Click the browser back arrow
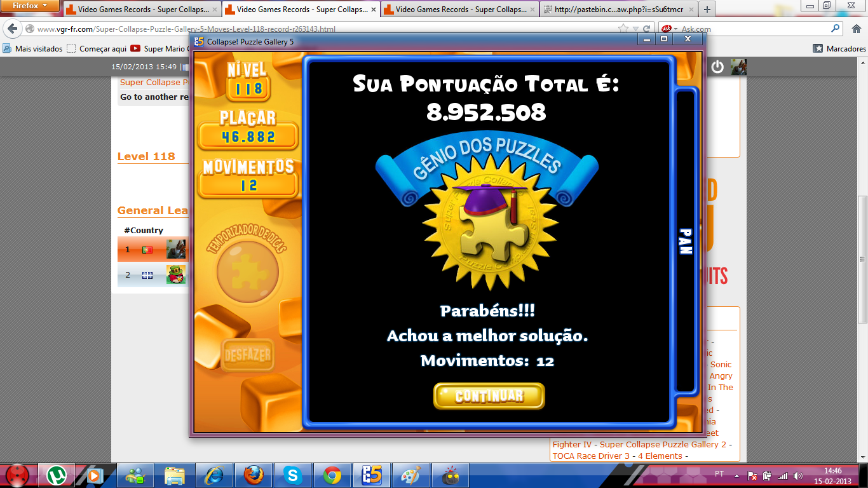The image size is (868, 488). [x=12, y=29]
